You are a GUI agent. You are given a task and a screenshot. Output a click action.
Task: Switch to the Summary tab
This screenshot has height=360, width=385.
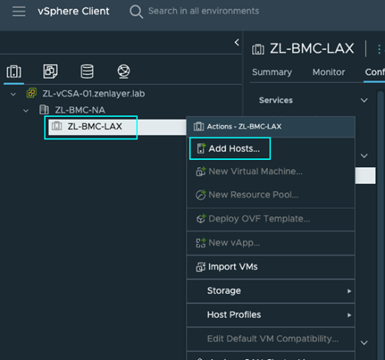[272, 72]
